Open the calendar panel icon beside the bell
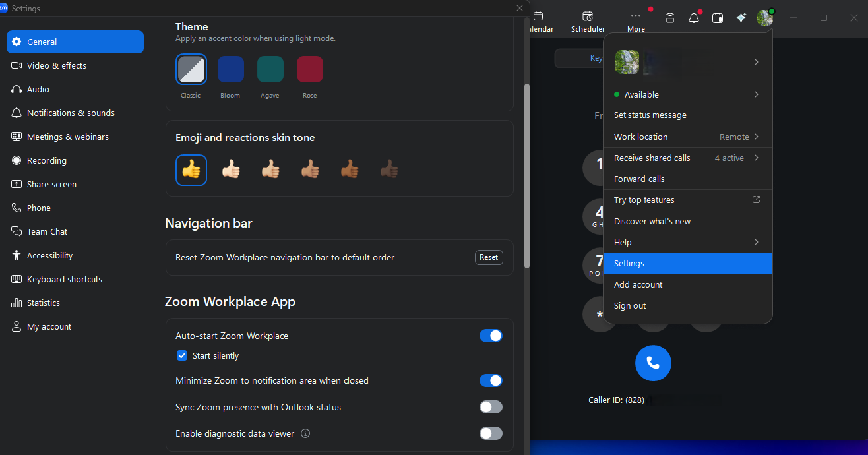868x455 pixels. click(717, 18)
